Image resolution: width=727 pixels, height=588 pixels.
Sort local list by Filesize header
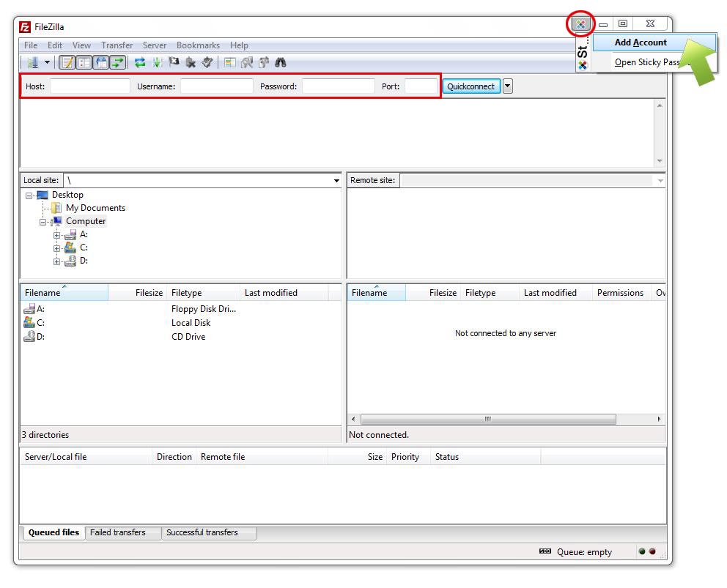(x=137, y=293)
